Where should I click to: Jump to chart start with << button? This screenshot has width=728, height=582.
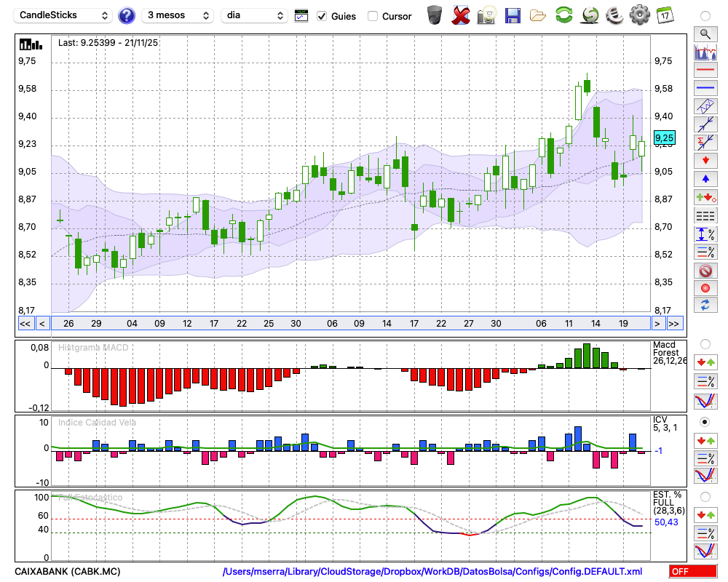point(25,324)
